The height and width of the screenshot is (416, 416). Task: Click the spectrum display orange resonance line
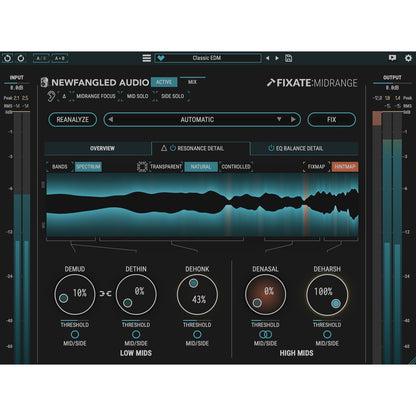click(x=305, y=205)
